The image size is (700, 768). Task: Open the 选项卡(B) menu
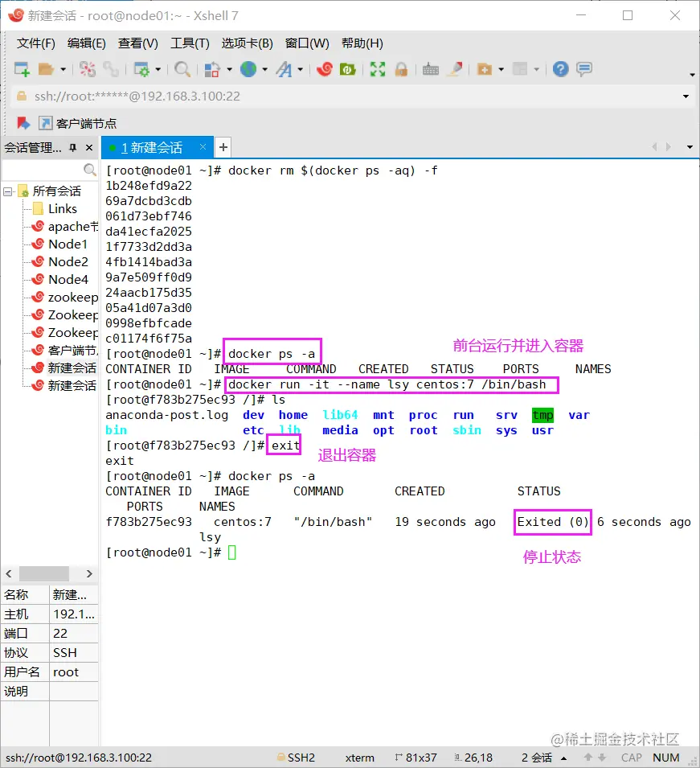(248, 43)
